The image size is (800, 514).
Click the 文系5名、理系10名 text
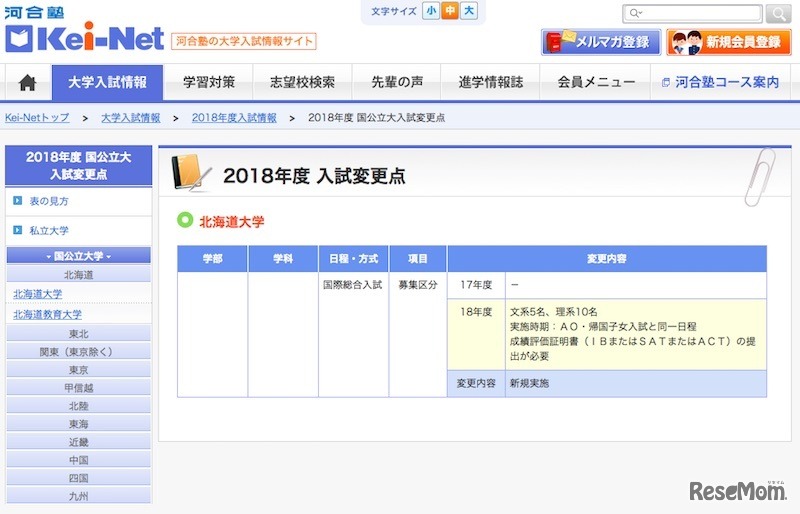coord(554,312)
